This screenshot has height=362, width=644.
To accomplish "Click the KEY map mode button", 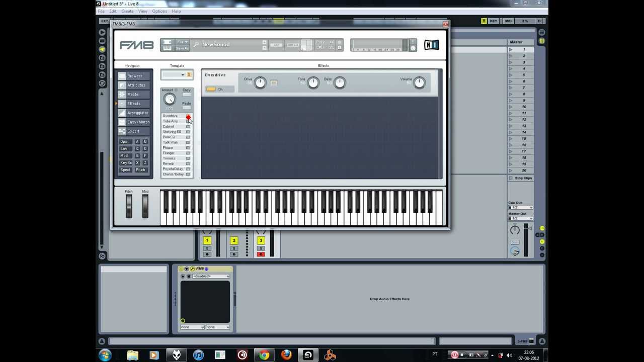I will point(493,21).
